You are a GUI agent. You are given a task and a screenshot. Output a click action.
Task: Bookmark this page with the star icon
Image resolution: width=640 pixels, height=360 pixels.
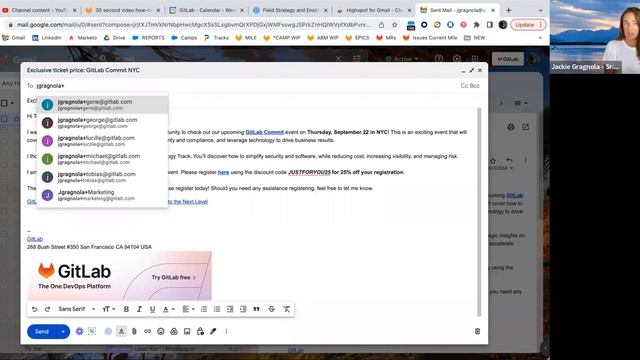[x=394, y=25]
